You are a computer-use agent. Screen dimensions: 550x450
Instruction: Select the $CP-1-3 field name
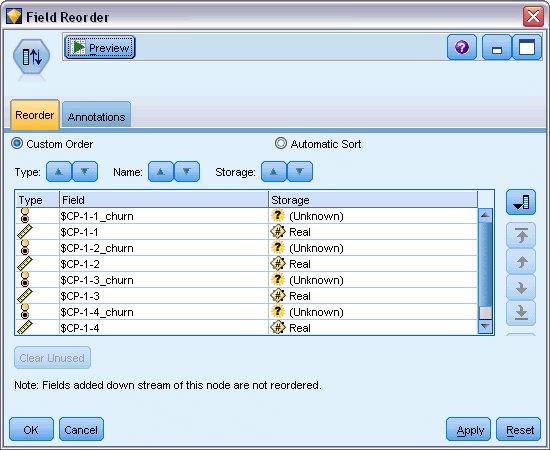pyautogui.click(x=80, y=296)
